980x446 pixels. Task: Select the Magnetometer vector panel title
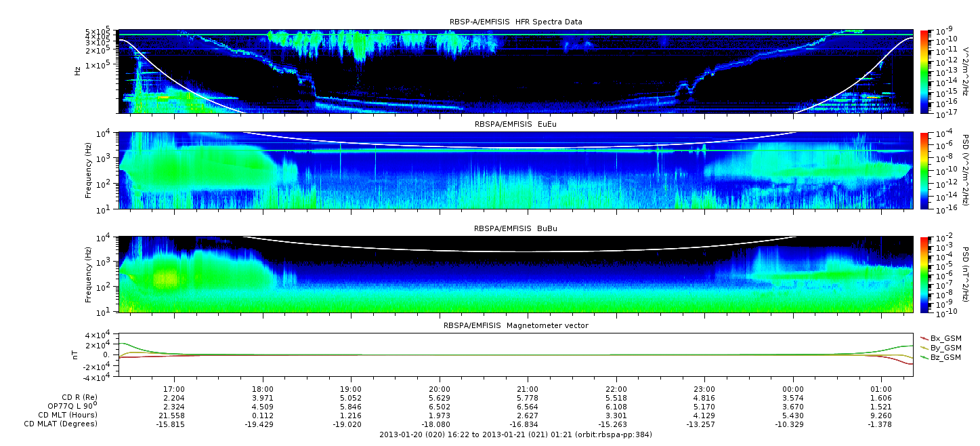pyautogui.click(x=515, y=325)
